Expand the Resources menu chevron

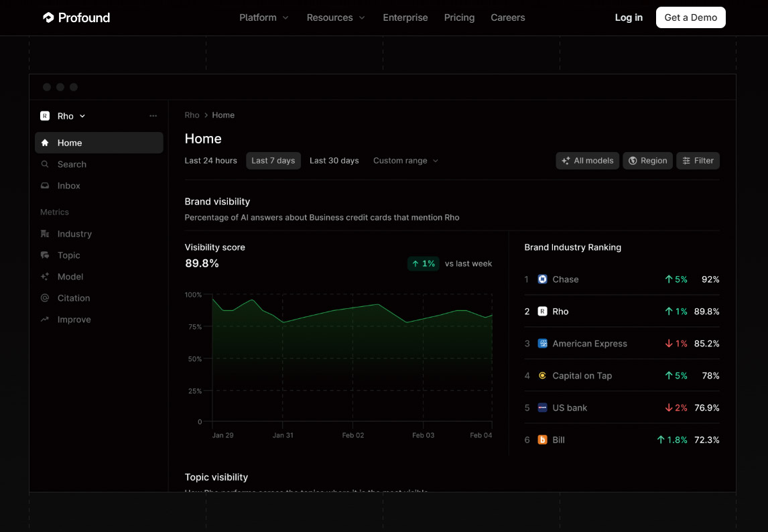pos(362,17)
